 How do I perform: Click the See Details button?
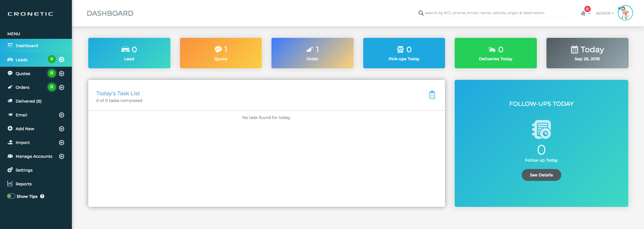pyautogui.click(x=541, y=175)
